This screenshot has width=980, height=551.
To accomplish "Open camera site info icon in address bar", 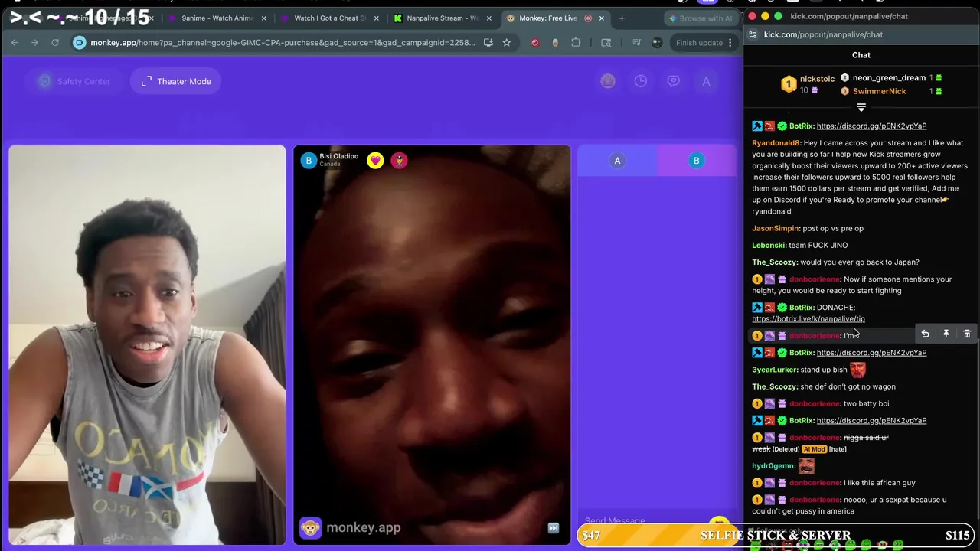I will coord(80,43).
